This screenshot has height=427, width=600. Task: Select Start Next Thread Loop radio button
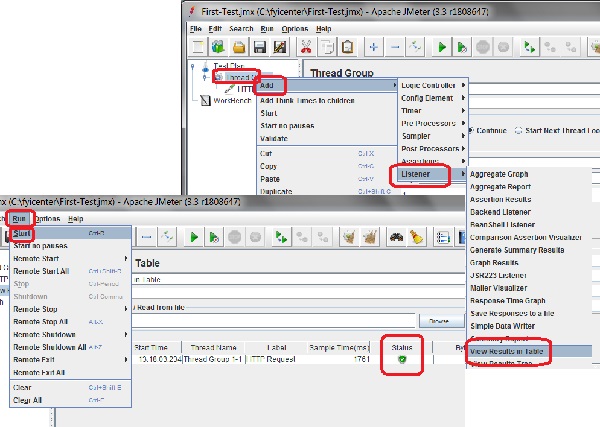(518, 130)
